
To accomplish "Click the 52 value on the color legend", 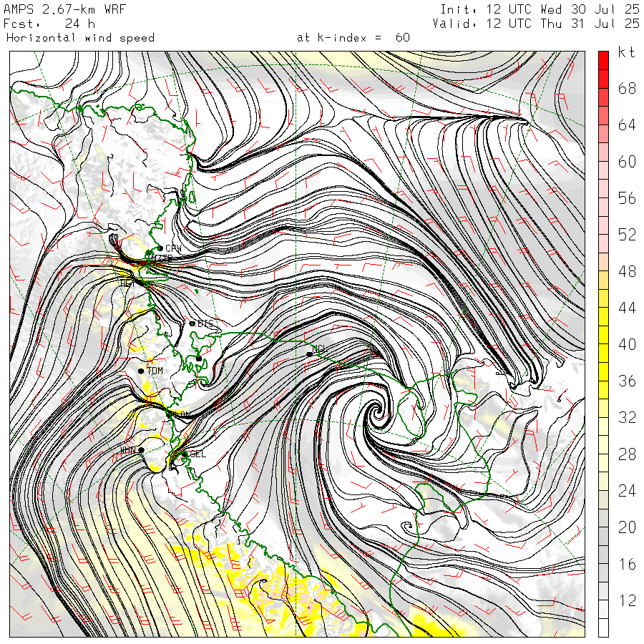I will [627, 235].
